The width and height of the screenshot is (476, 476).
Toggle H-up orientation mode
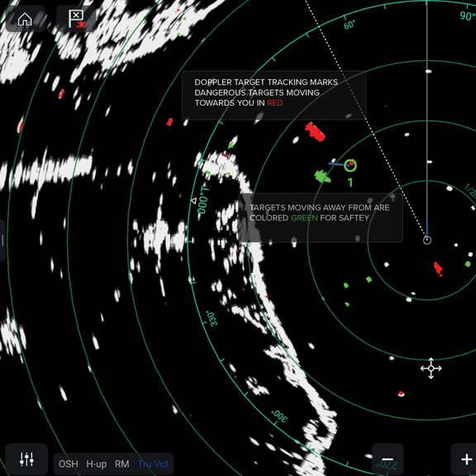(x=97, y=464)
